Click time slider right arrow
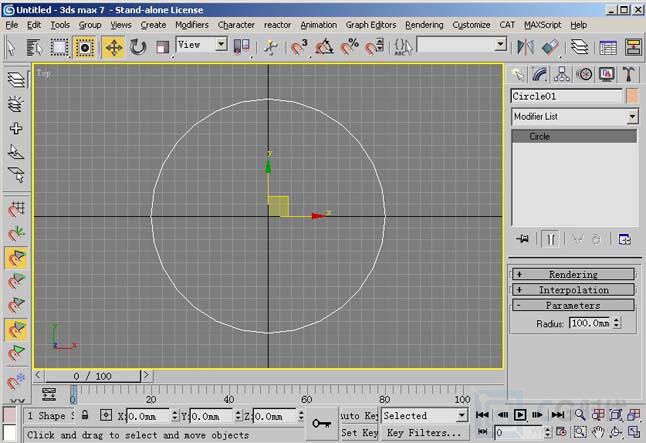 pos(146,375)
